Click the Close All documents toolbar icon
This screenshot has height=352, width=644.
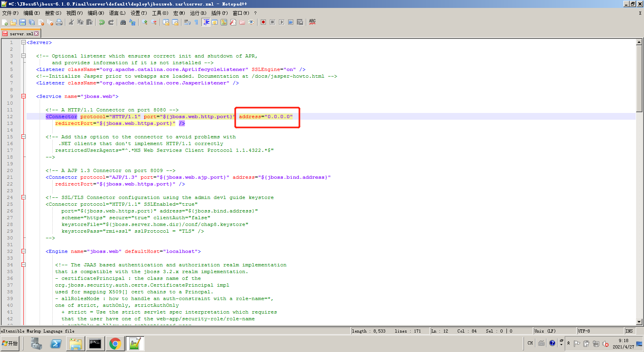(50, 22)
